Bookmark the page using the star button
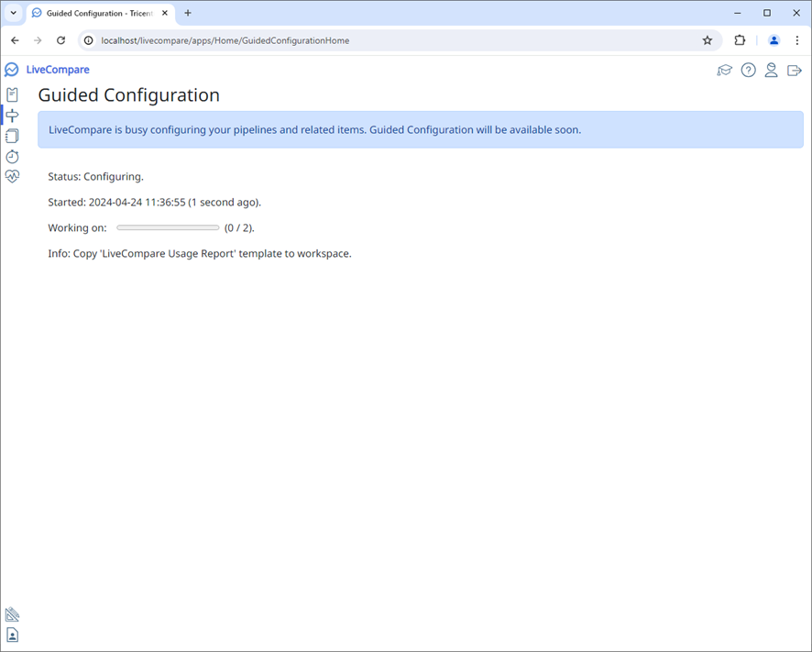The width and height of the screenshot is (812, 652). [707, 40]
